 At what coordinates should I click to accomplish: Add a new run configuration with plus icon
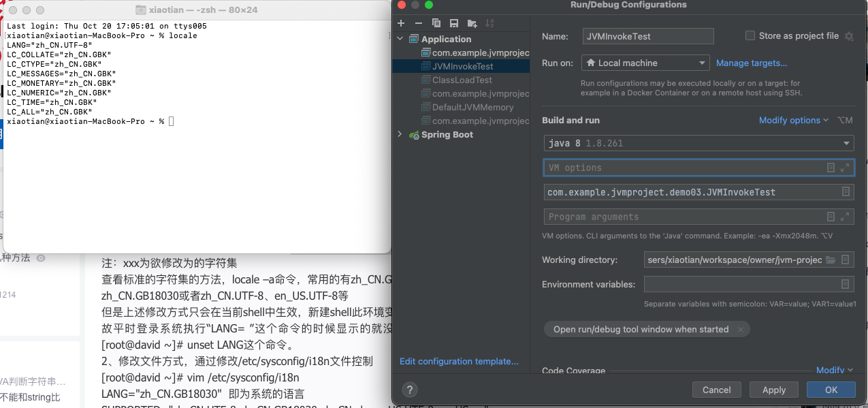pos(401,23)
